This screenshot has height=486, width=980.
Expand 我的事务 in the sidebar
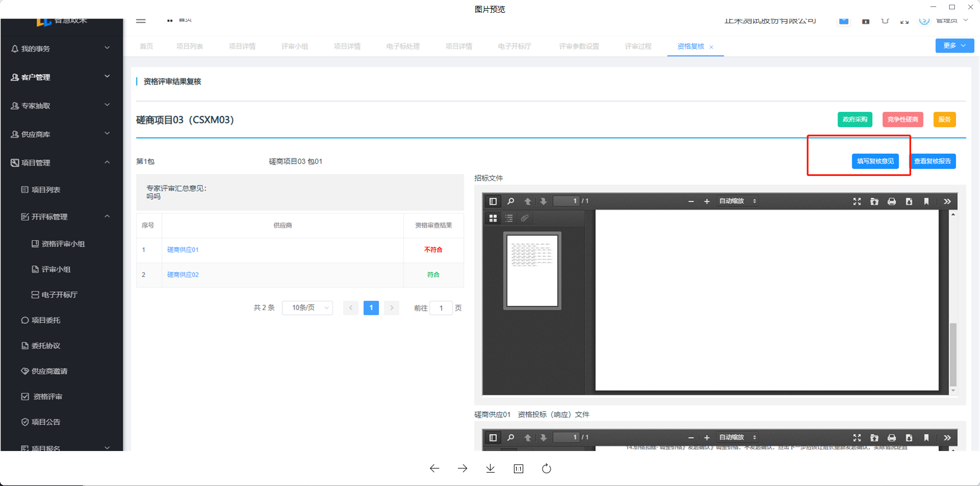point(61,48)
